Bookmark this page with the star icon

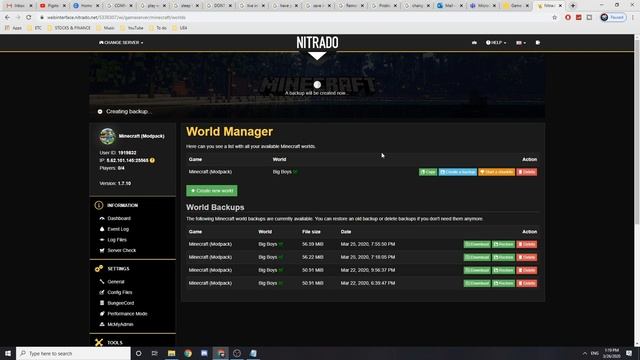click(554, 18)
